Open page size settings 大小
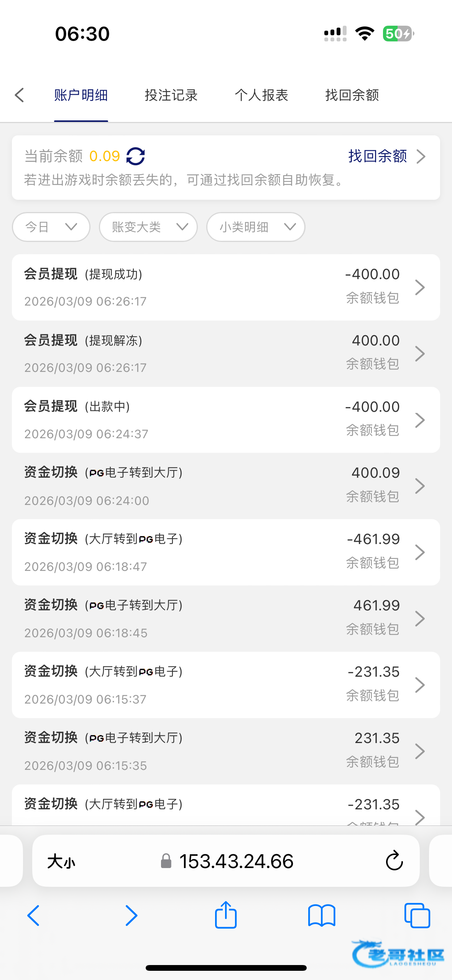This screenshot has height=980, width=452. point(61,862)
